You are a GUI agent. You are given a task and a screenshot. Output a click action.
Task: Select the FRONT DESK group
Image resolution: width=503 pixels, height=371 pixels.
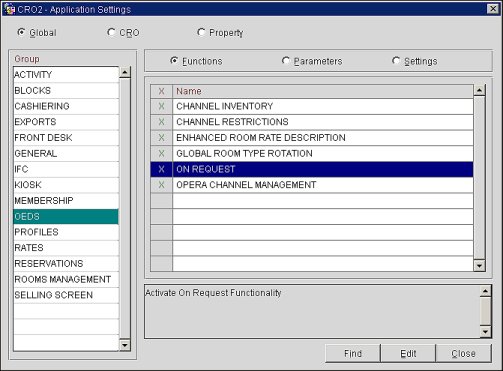[66, 138]
